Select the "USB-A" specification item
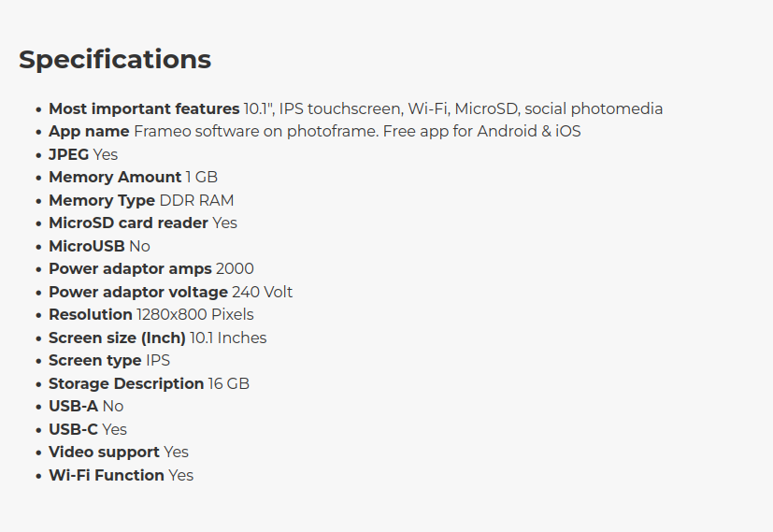Viewport: 773px width, 532px height. pos(85,407)
